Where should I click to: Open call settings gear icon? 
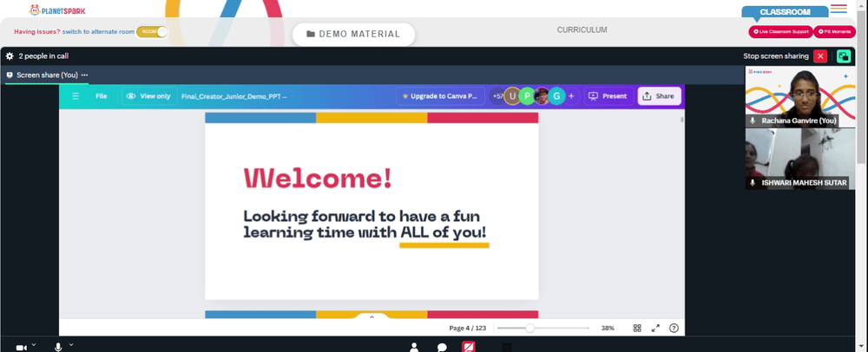click(10, 55)
